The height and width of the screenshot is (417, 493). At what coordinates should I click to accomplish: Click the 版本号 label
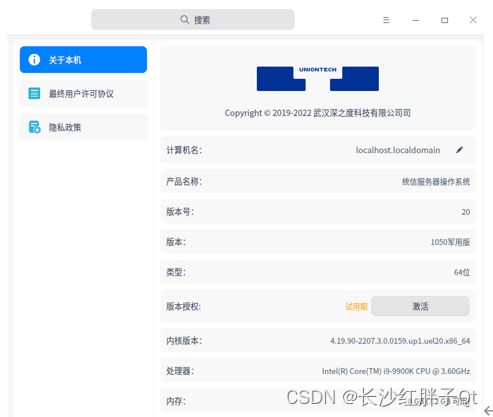point(180,212)
